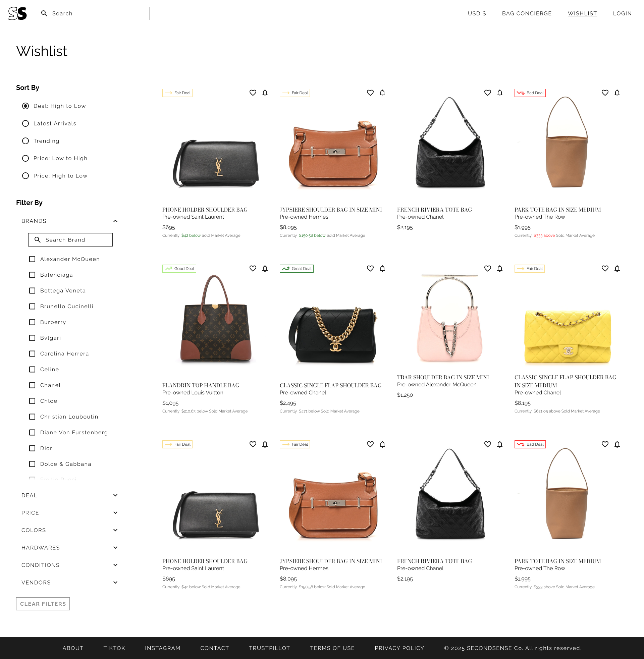Expand the Colors filter section
The width and height of the screenshot is (644, 659).
pos(115,530)
